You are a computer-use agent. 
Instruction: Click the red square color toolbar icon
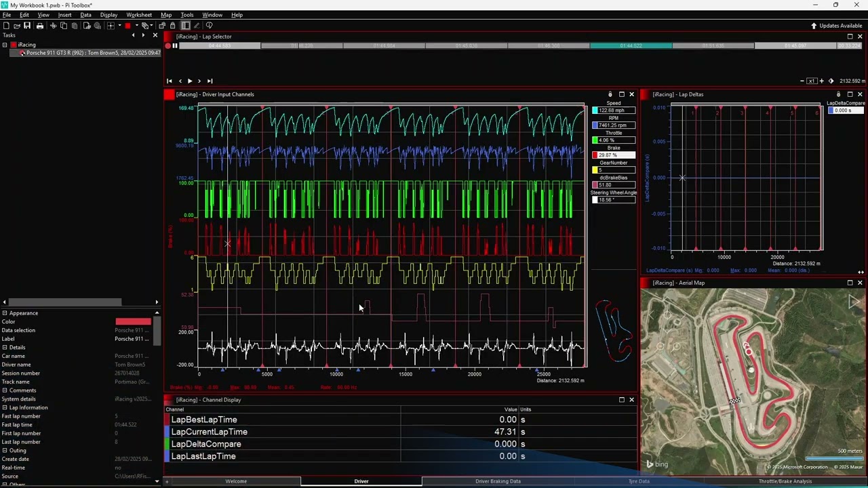tap(127, 26)
